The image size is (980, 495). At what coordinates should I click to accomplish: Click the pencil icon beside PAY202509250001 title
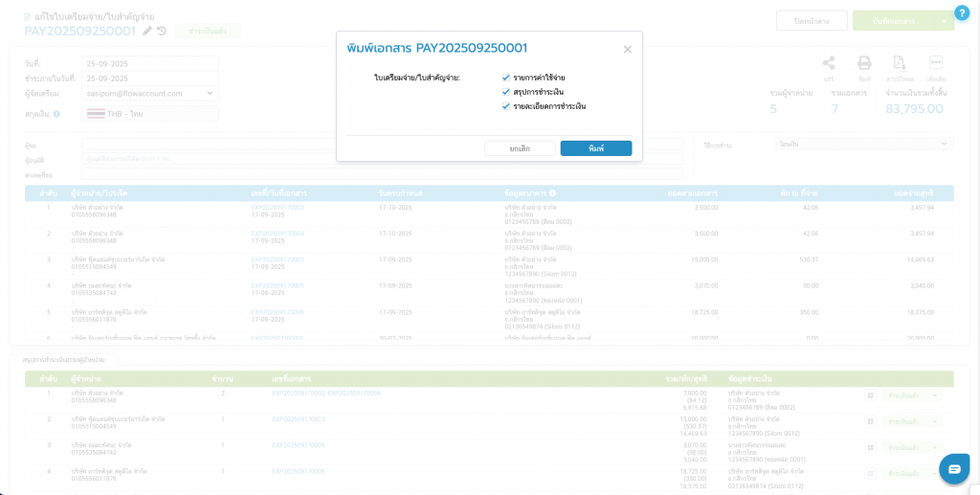(x=147, y=31)
